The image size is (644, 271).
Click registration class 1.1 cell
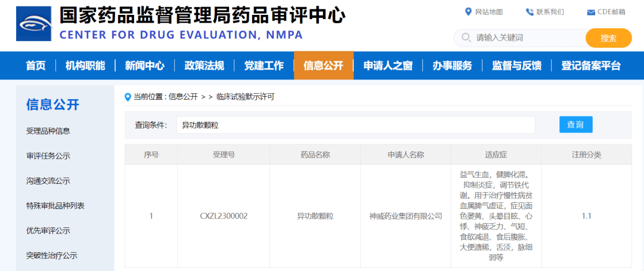(587, 216)
